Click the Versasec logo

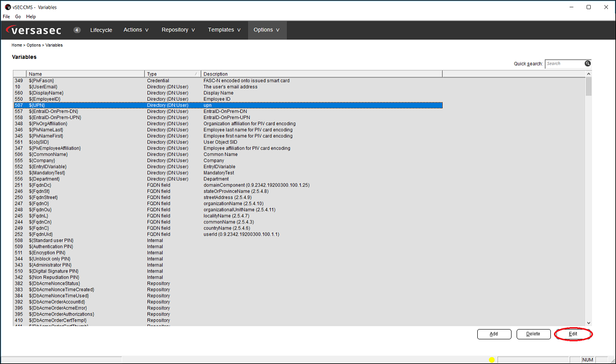click(37, 30)
